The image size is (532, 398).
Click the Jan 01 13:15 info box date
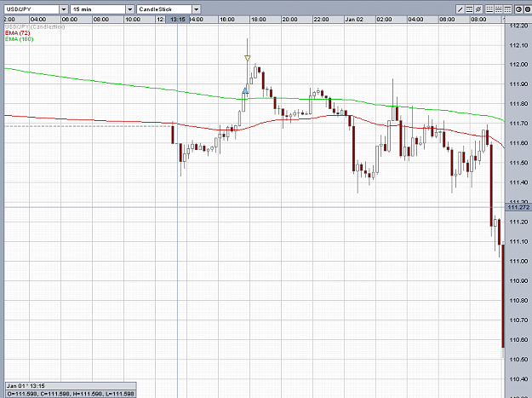[x=26, y=386]
